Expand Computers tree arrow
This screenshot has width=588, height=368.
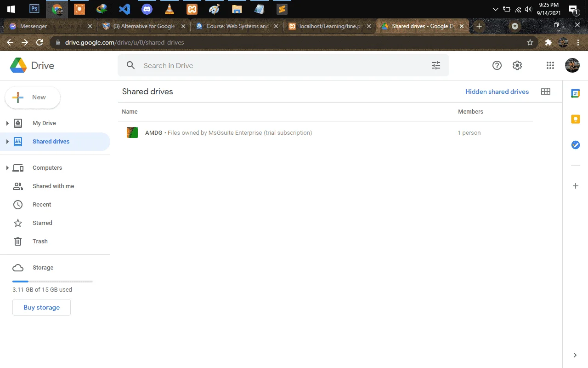(x=7, y=168)
